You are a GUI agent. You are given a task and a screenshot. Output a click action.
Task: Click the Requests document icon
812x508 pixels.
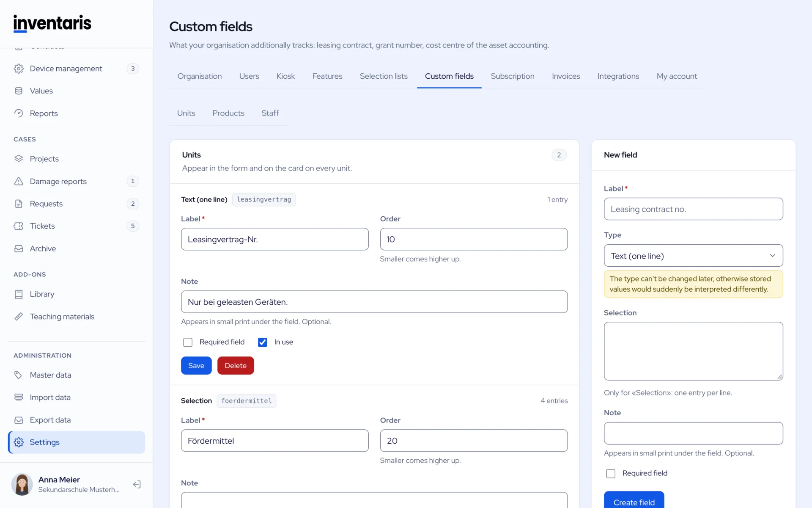(19, 204)
